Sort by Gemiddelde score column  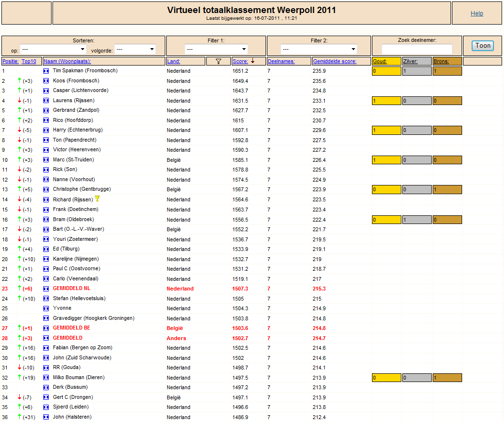coord(334,61)
